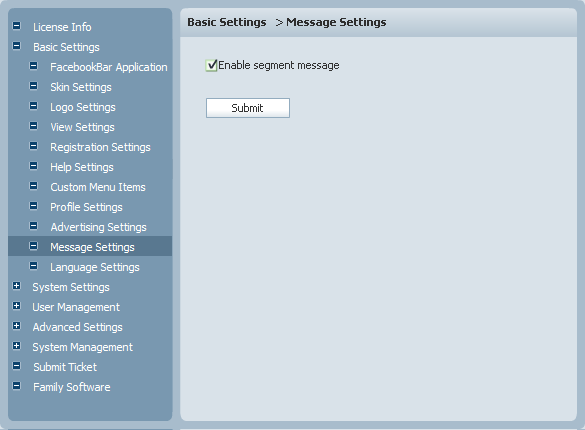
Task: Open View Settings in the sidebar
Action: coord(82,127)
